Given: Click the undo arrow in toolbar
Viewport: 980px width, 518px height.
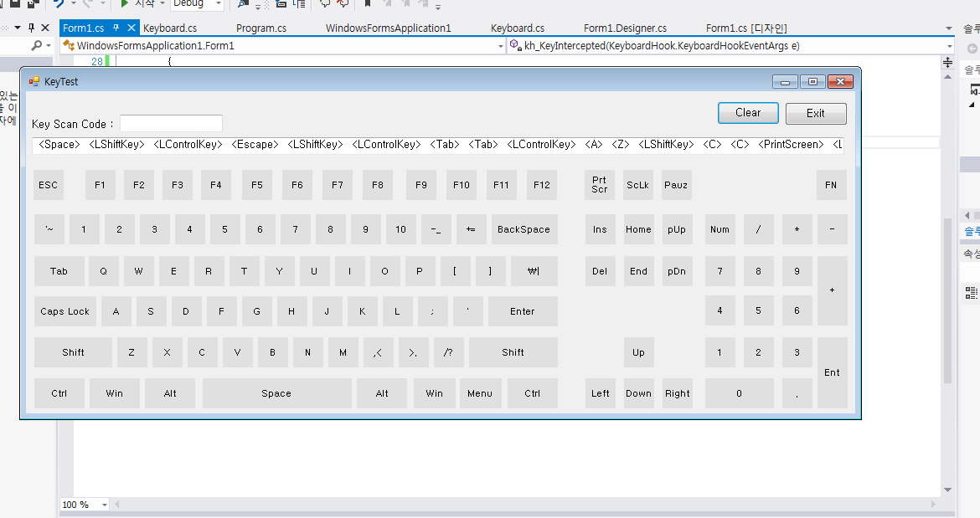Looking at the screenshot, I should click(59, 3).
